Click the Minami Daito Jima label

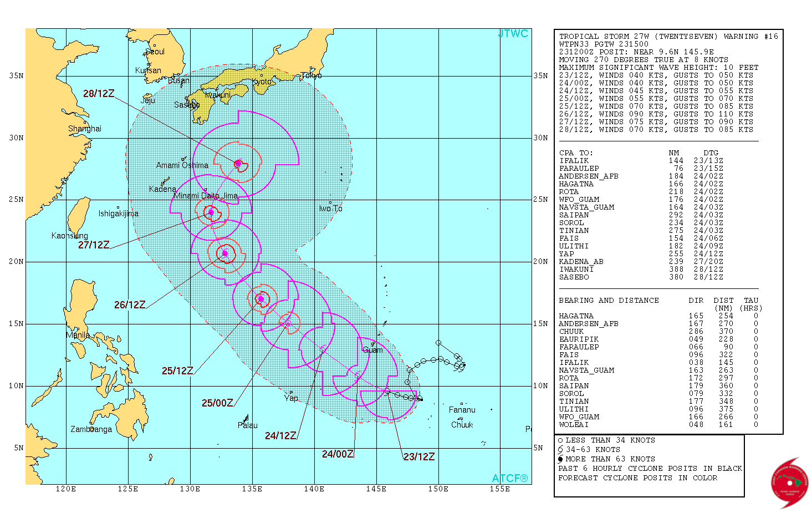coord(206,196)
